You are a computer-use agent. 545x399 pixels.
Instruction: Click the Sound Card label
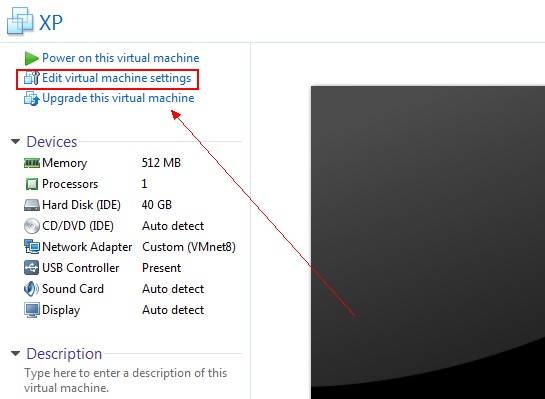pos(73,289)
